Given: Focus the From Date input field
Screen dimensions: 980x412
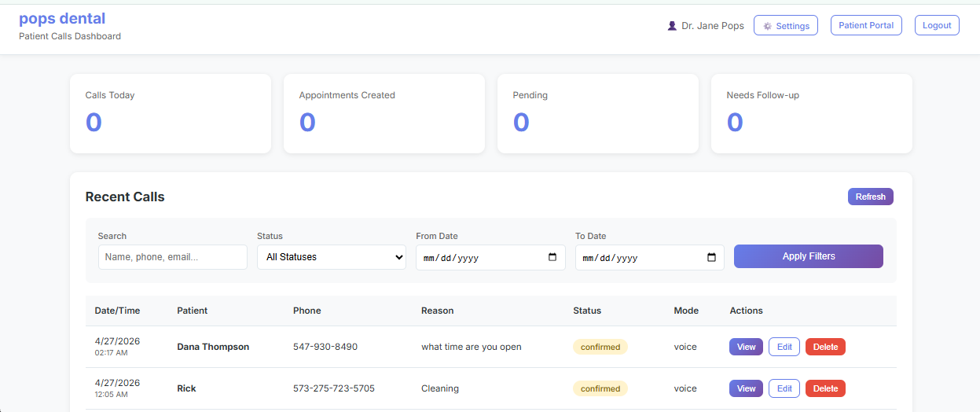Looking at the screenshot, I should (x=479, y=257).
